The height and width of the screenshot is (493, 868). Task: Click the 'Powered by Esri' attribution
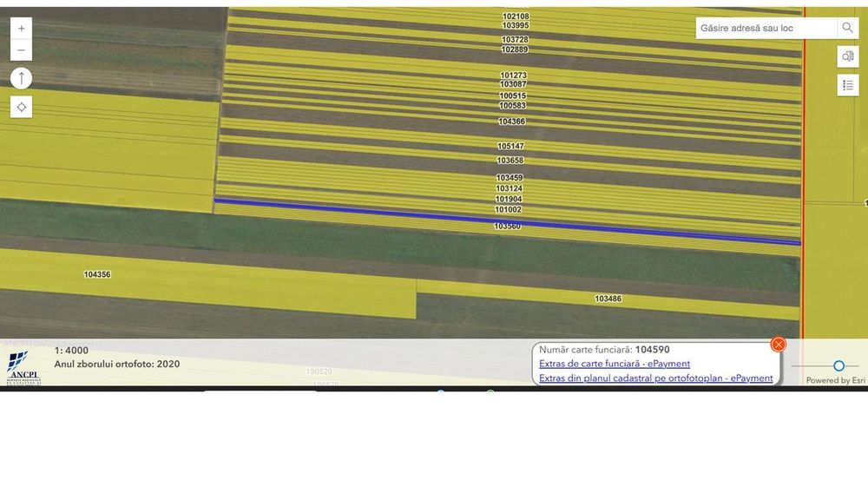[835, 380]
